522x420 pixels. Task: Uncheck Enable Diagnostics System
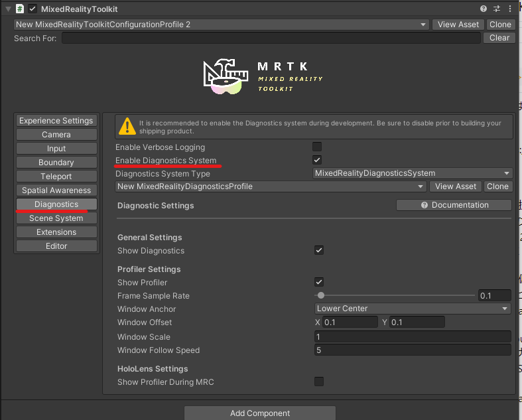[x=317, y=160]
